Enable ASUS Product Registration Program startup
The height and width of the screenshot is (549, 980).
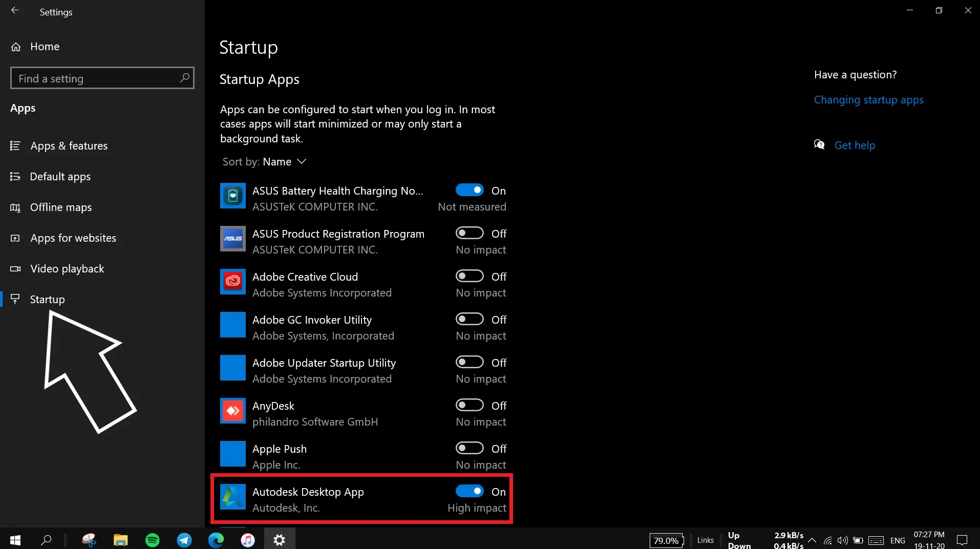(470, 233)
